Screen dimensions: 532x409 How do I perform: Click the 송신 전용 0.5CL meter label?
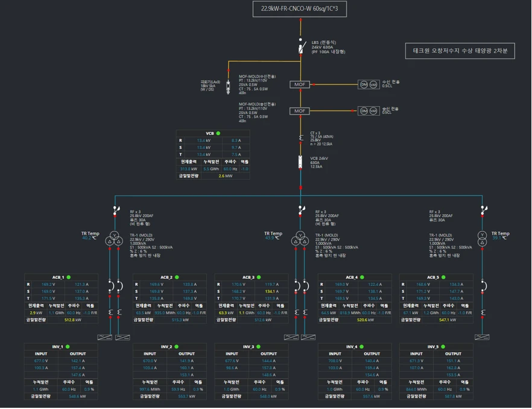(x=390, y=110)
